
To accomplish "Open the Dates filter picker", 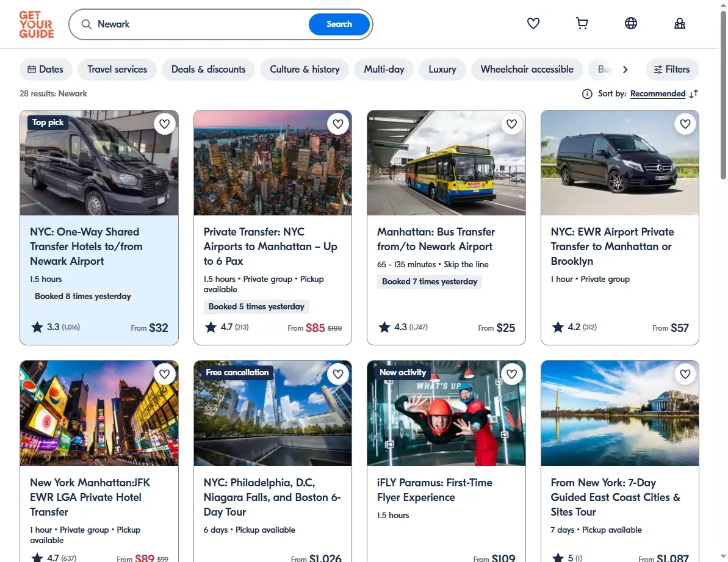I will click(x=46, y=69).
